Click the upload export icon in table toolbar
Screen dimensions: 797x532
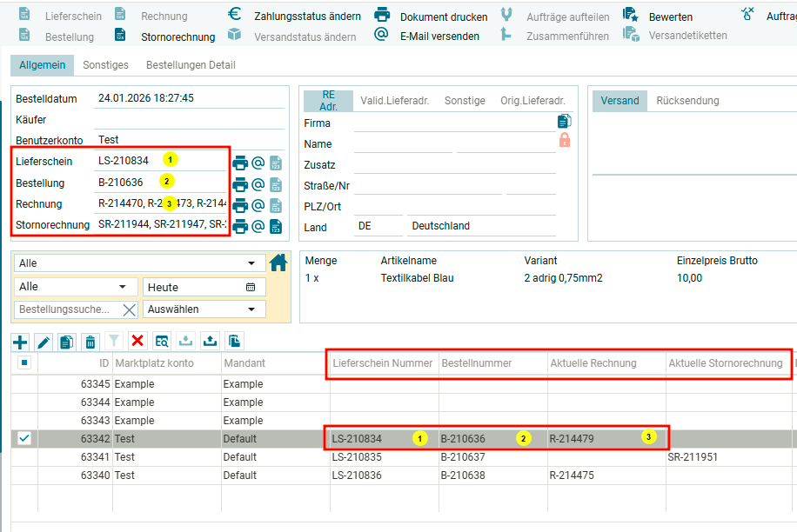210,341
